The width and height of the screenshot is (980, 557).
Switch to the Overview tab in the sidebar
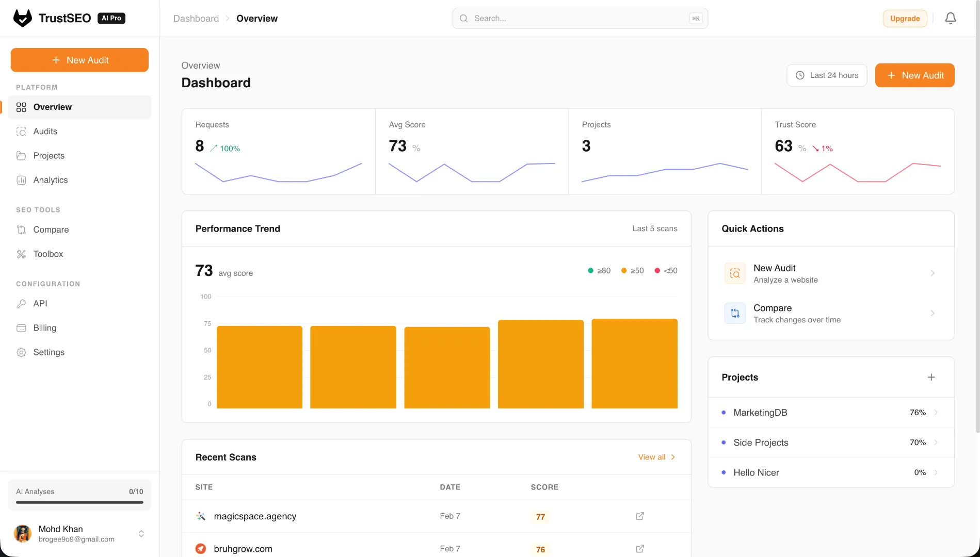(52, 107)
